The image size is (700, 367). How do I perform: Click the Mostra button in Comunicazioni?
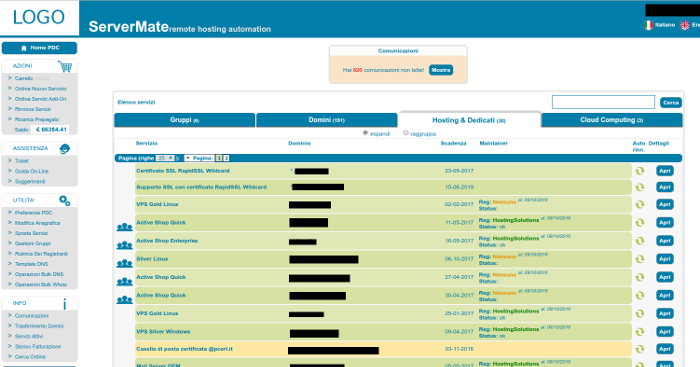(x=441, y=70)
